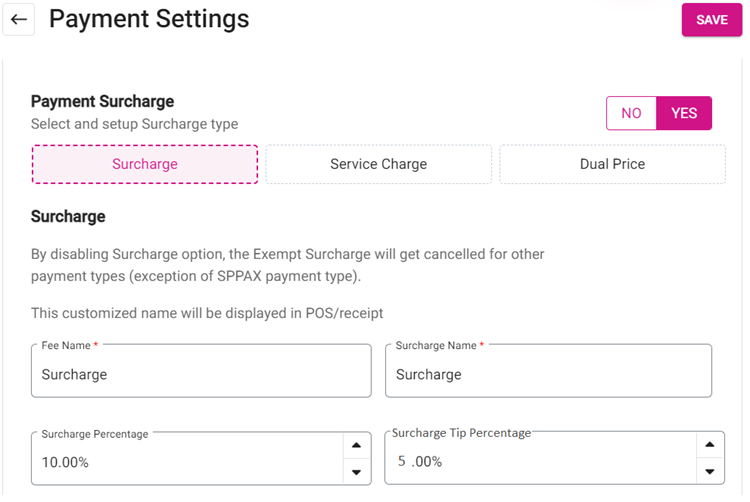Set Payment Surcharge toggle to NO
Viewport: 750px width, 502px height.
click(x=631, y=113)
